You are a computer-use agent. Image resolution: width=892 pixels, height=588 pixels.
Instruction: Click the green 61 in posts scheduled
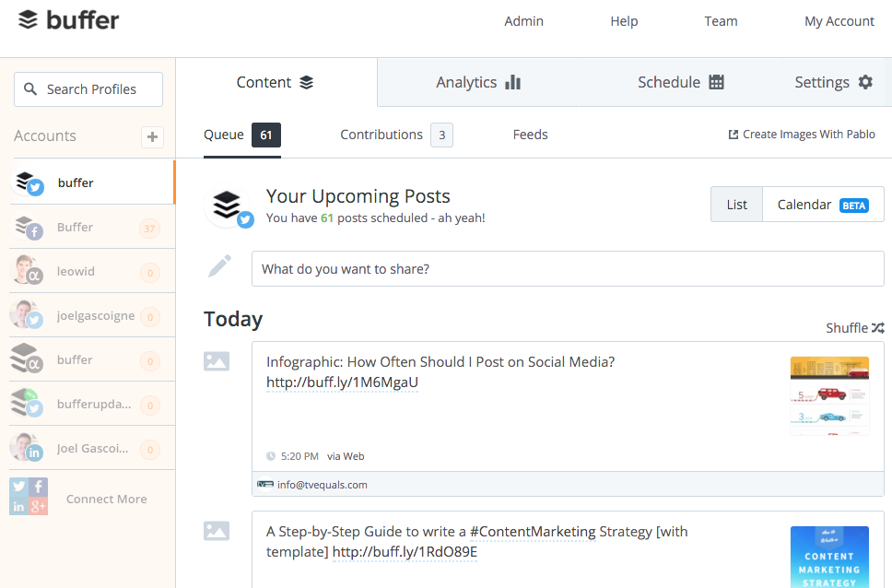point(326,218)
